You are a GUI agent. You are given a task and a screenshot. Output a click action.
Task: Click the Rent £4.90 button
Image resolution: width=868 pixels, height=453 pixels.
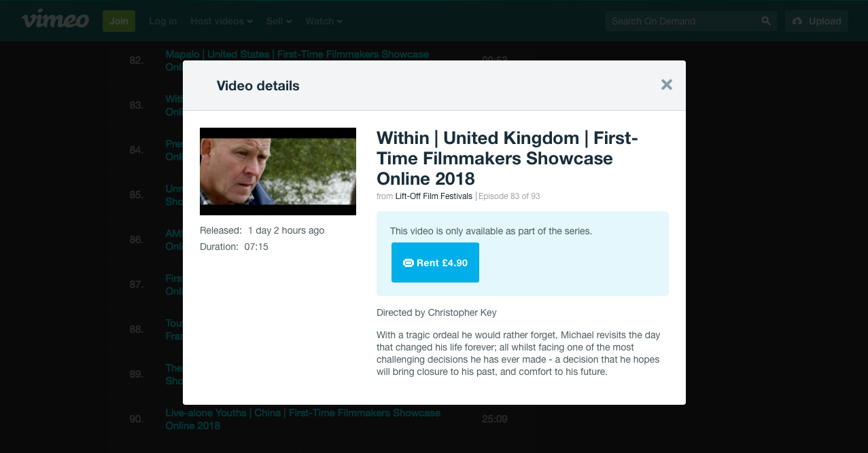435,263
